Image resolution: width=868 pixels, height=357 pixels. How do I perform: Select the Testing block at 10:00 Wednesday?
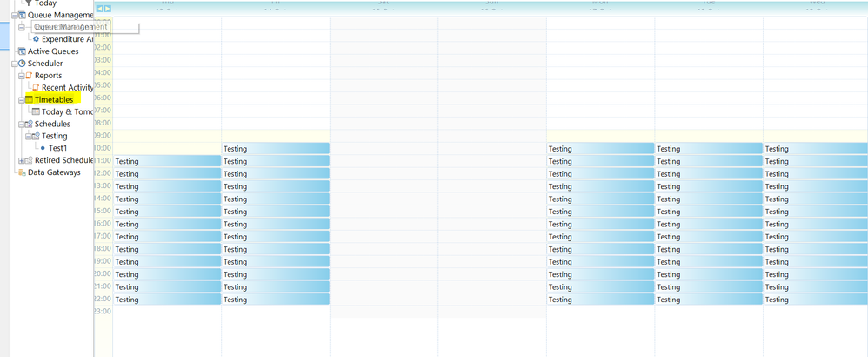[816, 149]
